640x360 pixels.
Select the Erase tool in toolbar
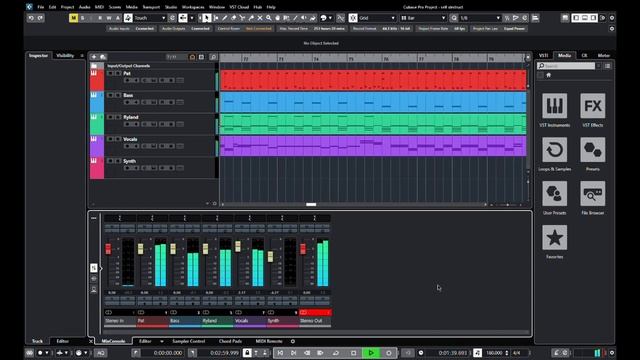(233, 18)
